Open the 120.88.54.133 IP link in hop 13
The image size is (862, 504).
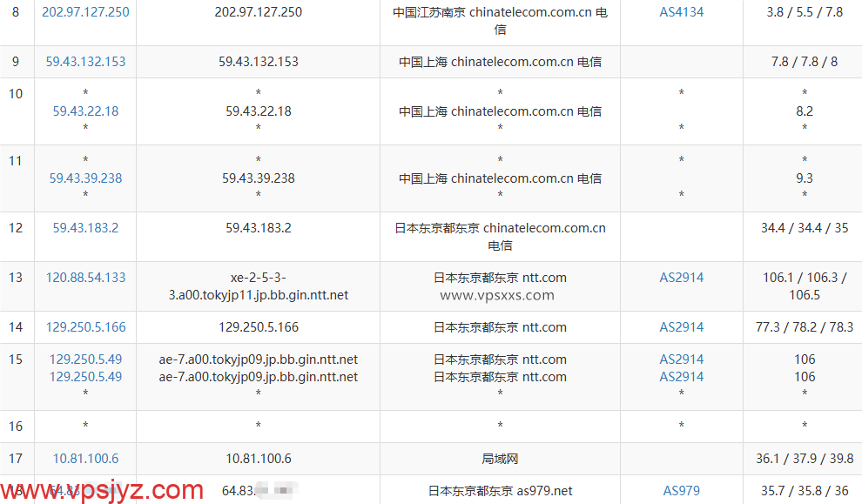click(85, 278)
